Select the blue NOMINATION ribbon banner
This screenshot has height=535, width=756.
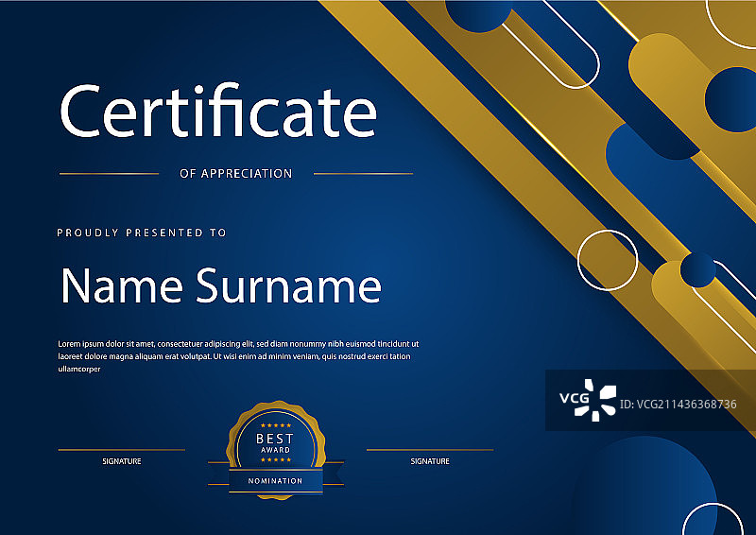click(x=276, y=480)
